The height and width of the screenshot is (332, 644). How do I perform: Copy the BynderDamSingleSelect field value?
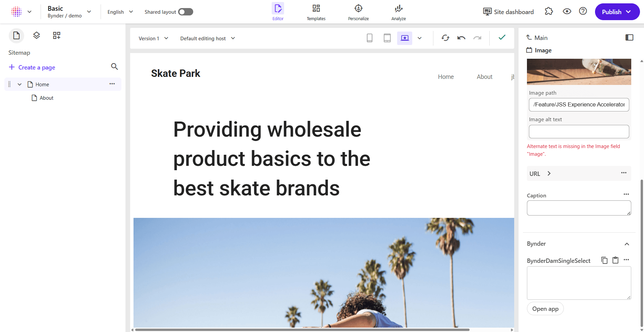(604, 260)
